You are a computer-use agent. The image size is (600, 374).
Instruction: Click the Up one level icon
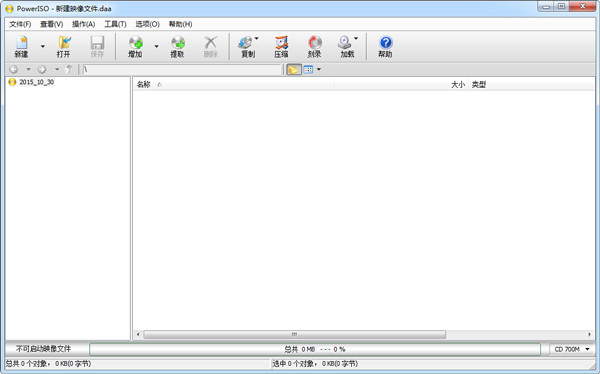[x=69, y=69]
